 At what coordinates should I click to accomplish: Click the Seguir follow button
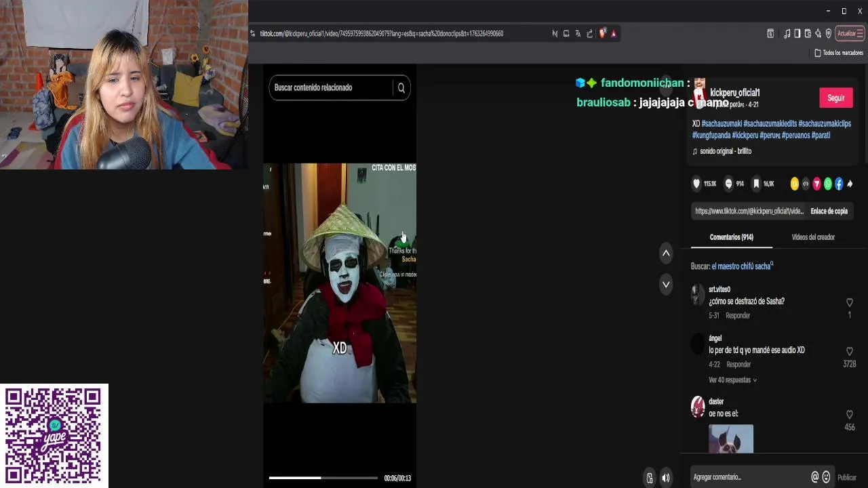(835, 98)
